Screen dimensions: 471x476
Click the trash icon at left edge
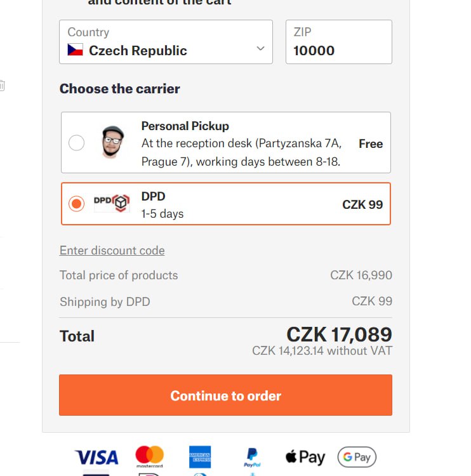point(2,85)
